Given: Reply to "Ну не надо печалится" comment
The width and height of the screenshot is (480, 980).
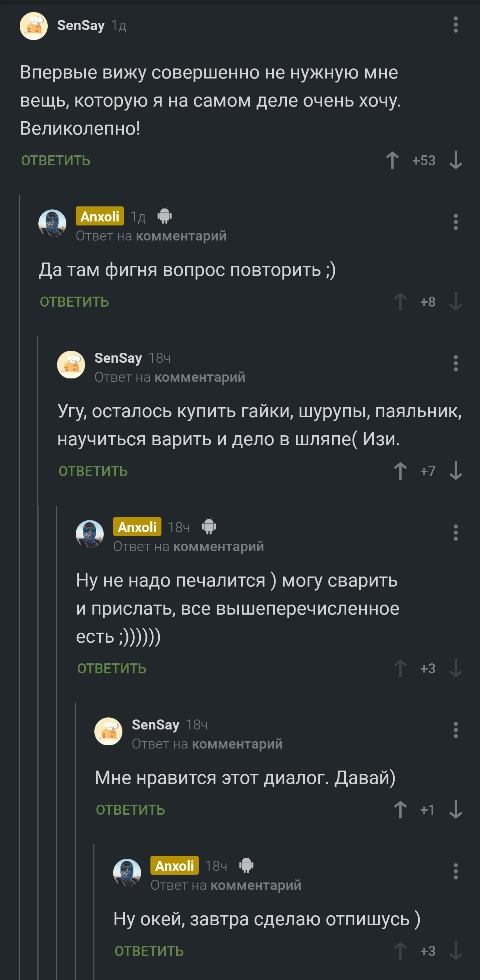Looking at the screenshot, I should point(112,669).
